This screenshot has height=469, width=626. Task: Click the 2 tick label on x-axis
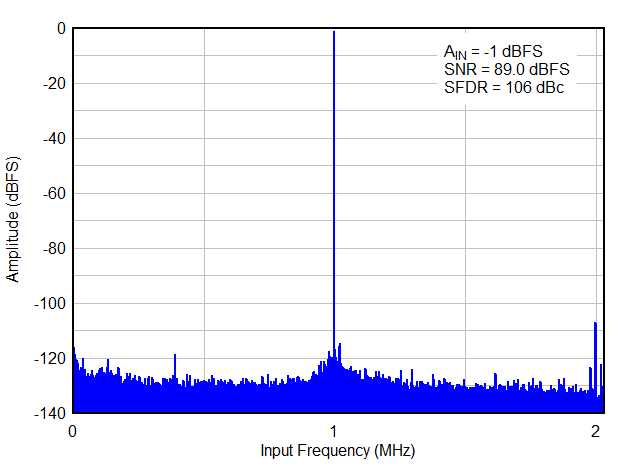[x=596, y=431]
